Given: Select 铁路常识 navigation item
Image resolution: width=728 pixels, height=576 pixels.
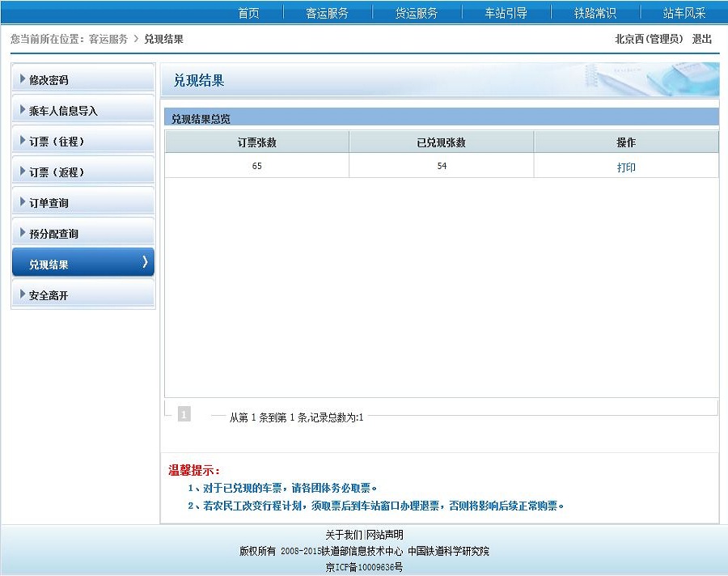Looking at the screenshot, I should [x=595, y=13].
